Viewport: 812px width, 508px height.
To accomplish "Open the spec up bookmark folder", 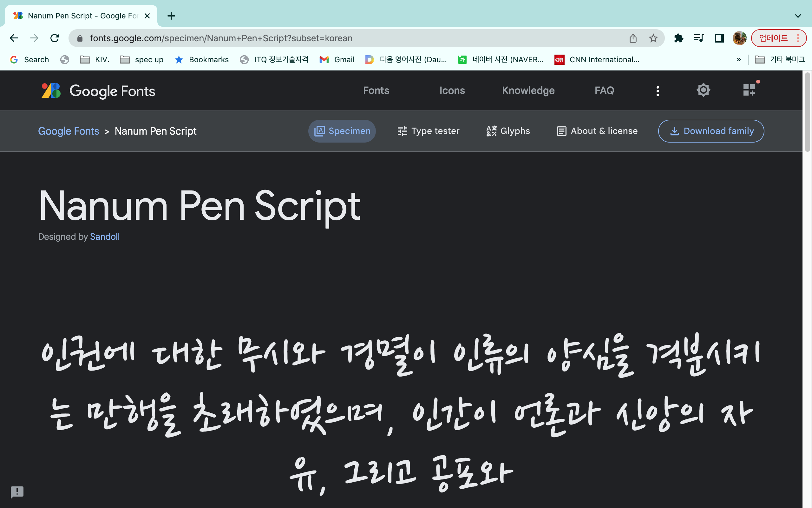I will (x=141, y=59).
